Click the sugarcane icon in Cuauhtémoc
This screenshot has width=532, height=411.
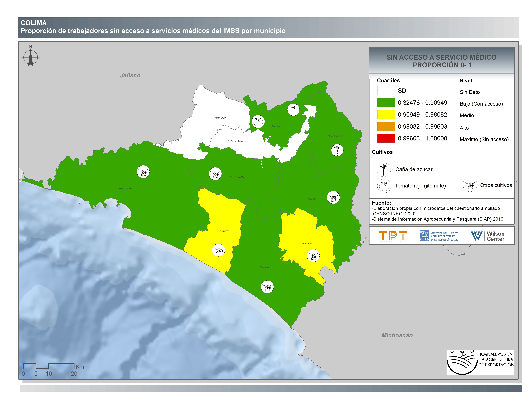pos(337,150)
